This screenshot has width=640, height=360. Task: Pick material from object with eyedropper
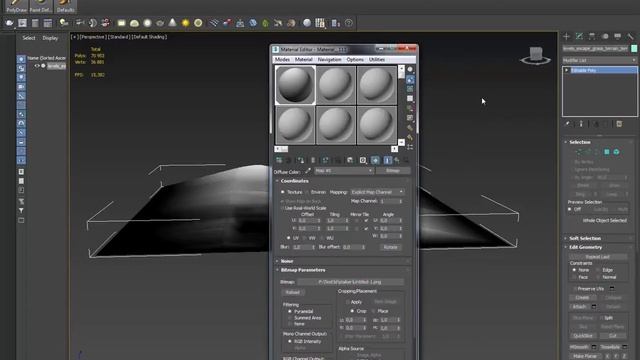(308, 171)
